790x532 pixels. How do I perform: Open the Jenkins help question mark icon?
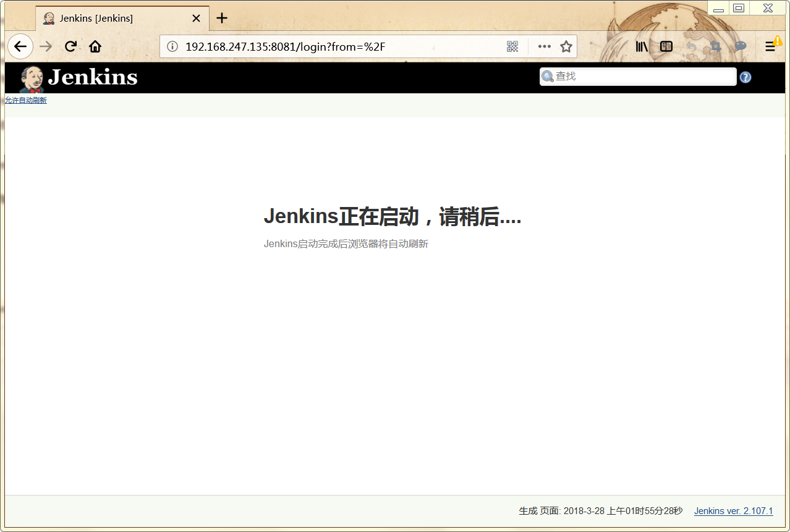click(745, 77)
